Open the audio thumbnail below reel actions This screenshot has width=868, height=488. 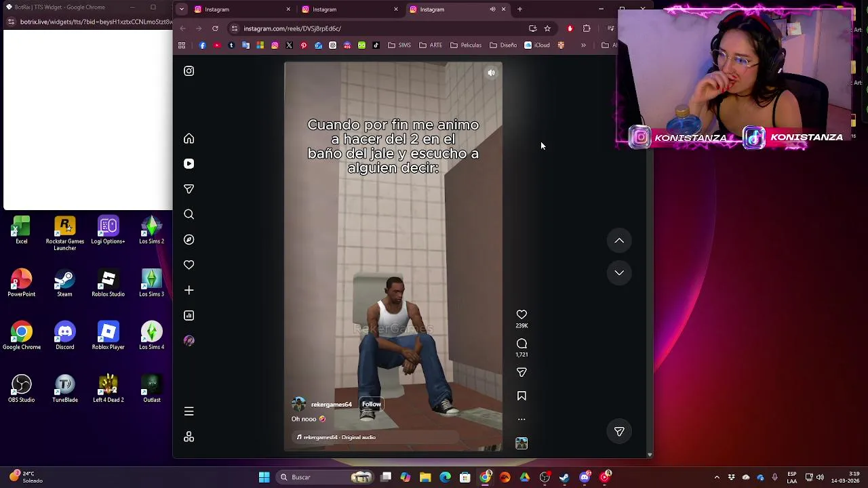tap(521, 443)
